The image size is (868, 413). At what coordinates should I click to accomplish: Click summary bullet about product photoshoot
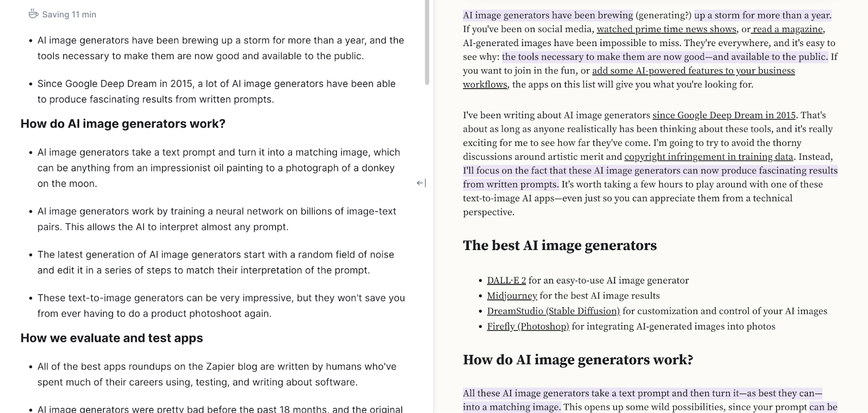(x=221, y=305)
